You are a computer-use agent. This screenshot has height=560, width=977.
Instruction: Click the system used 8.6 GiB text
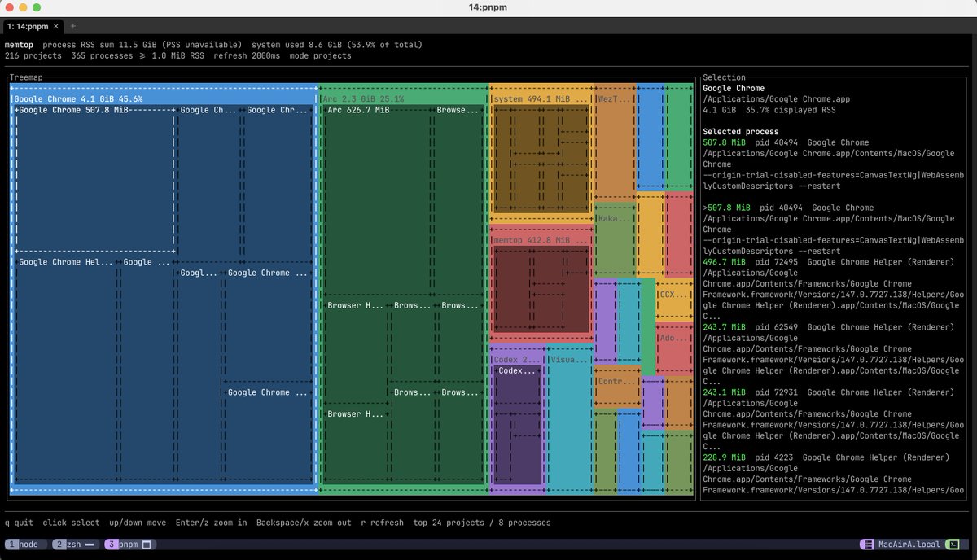pos(298,45)
